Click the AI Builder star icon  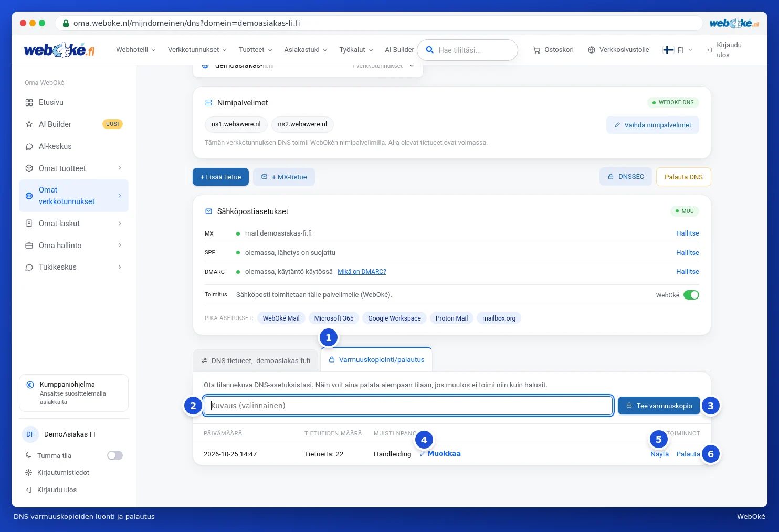pos(29,124)
